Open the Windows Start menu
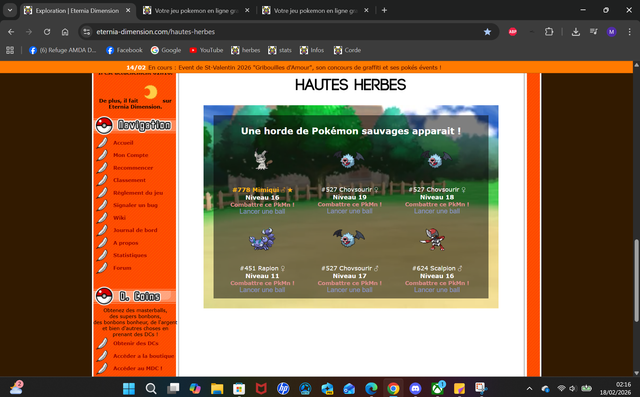Viewport: 640px width, 397px height. coord(129,388)
